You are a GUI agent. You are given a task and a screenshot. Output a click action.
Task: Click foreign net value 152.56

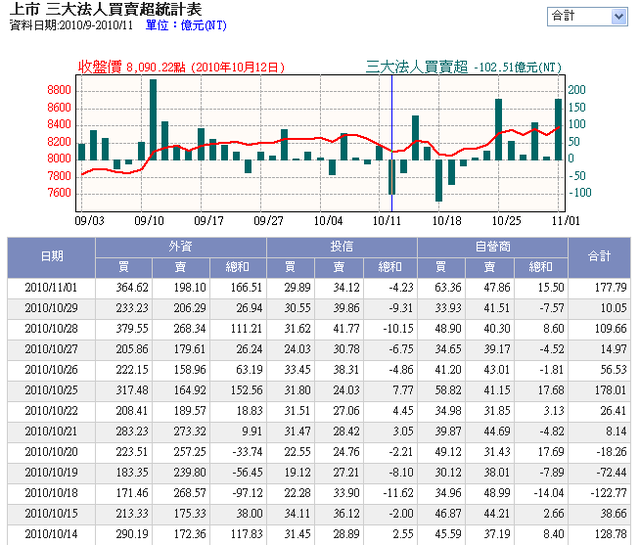pyautogui.click(x=247, y=391)
